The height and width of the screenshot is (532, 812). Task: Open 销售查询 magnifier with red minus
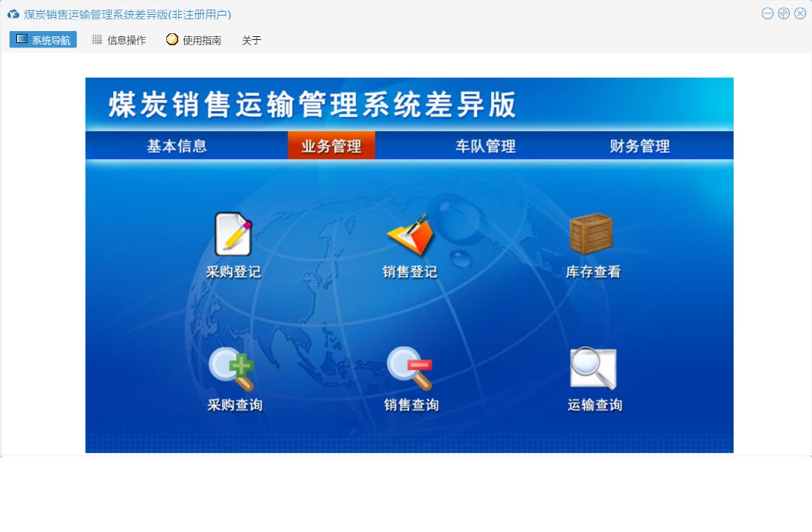[410, 369]
